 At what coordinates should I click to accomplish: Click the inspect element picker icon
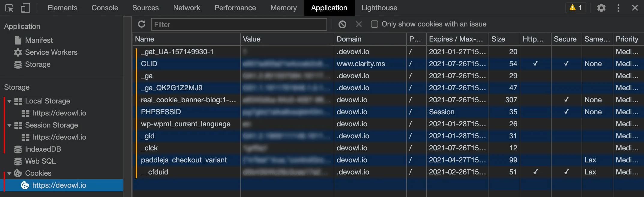click(9, 8)
